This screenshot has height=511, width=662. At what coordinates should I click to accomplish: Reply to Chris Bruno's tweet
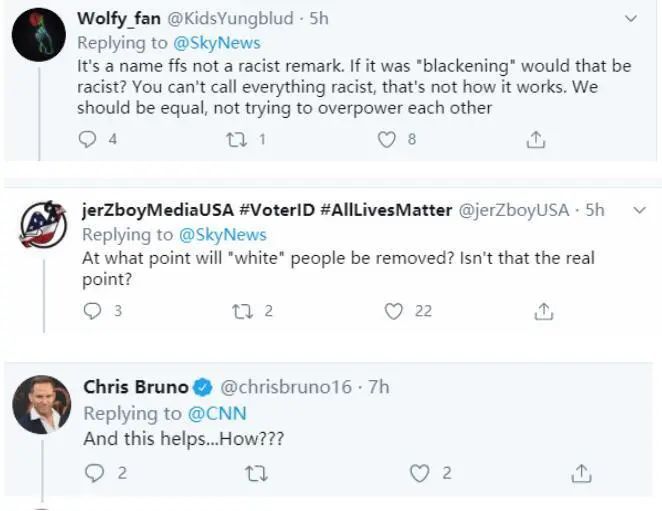click(95, 472)
